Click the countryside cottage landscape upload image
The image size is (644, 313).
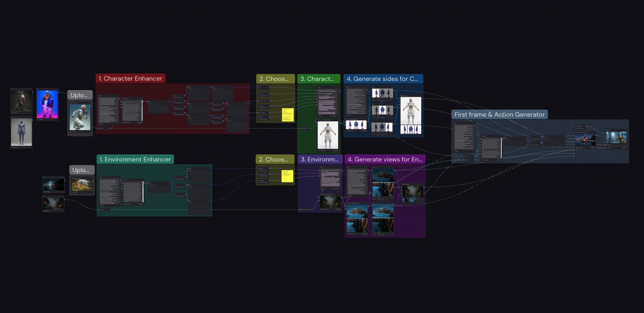82,185
